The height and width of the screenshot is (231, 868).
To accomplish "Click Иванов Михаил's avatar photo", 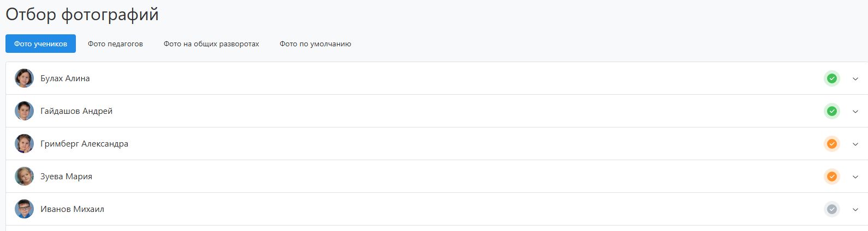I will tap(24, 209).
